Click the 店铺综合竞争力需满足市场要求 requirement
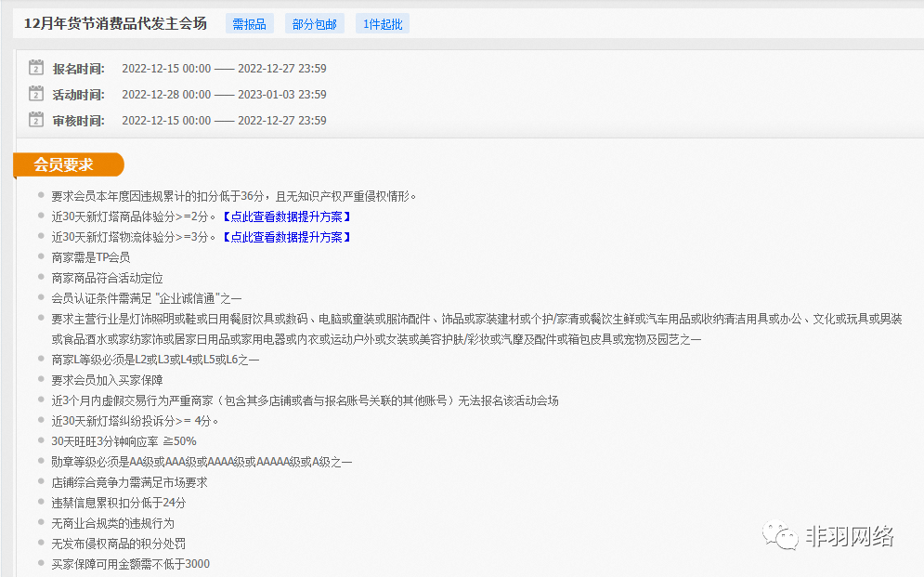 pyautogui.click(x=129, y=482)
